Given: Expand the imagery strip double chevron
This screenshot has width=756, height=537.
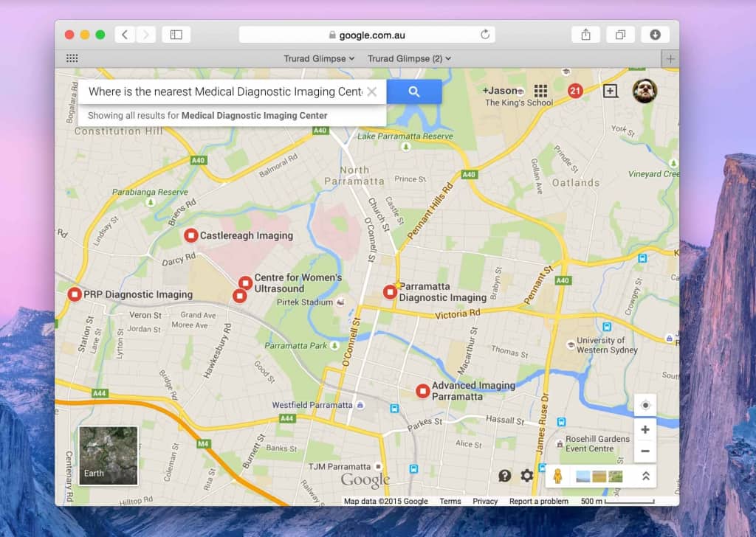Looking at the screenshot, I should pos(645,477).
